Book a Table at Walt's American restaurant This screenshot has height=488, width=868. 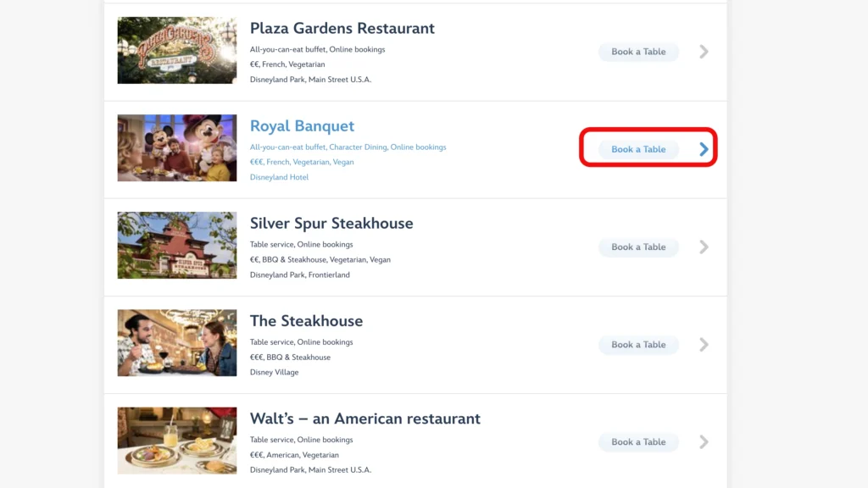[638, 442]
